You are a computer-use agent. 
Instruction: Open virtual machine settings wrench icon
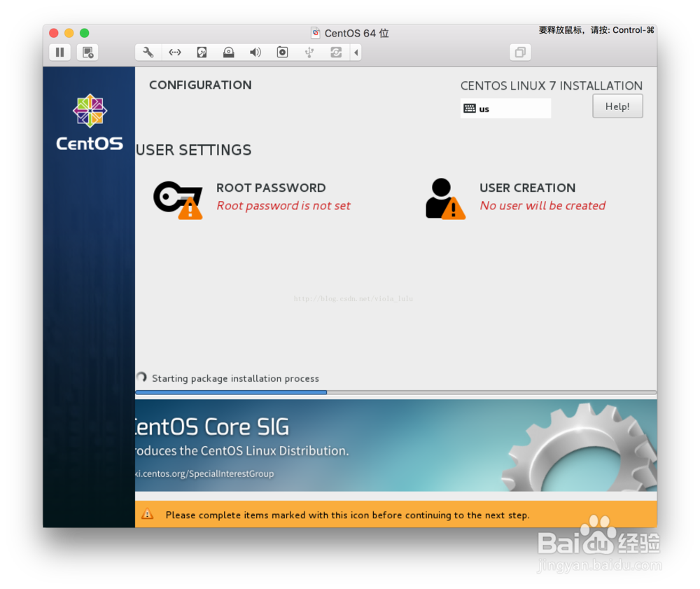coord(148,53)
